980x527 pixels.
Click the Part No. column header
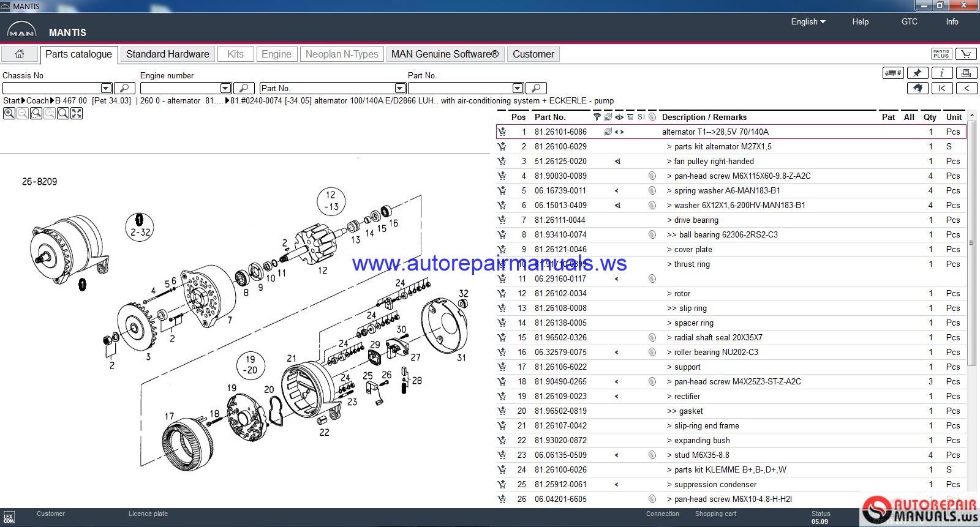[550, 117]
